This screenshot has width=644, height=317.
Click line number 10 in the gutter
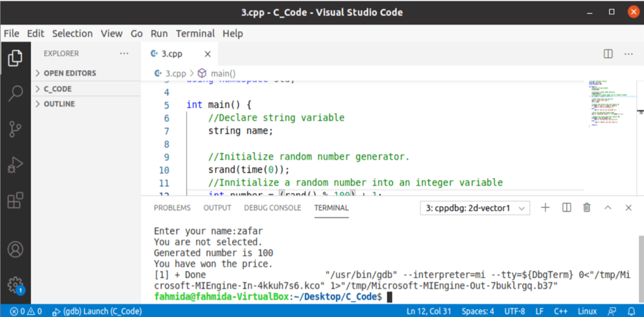click(x=164, y=170)
